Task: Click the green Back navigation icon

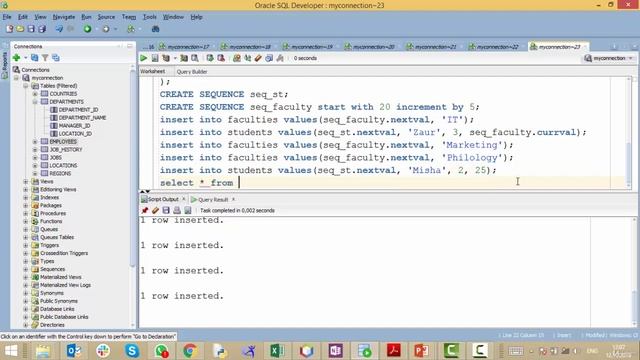Action: 87,29
